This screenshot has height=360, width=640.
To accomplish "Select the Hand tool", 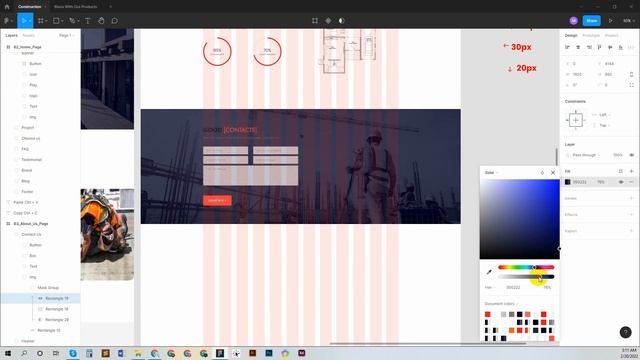I will 101,20.
